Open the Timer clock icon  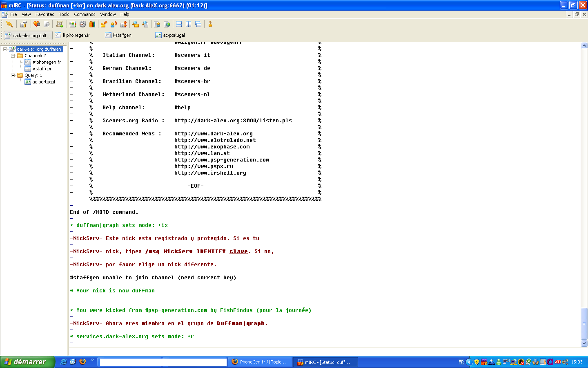[82, 24]
